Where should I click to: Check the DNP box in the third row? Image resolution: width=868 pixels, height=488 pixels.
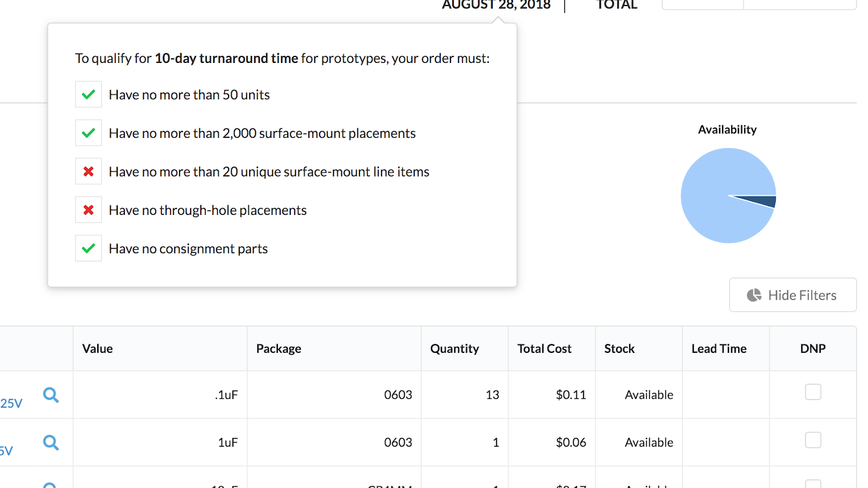813,484
